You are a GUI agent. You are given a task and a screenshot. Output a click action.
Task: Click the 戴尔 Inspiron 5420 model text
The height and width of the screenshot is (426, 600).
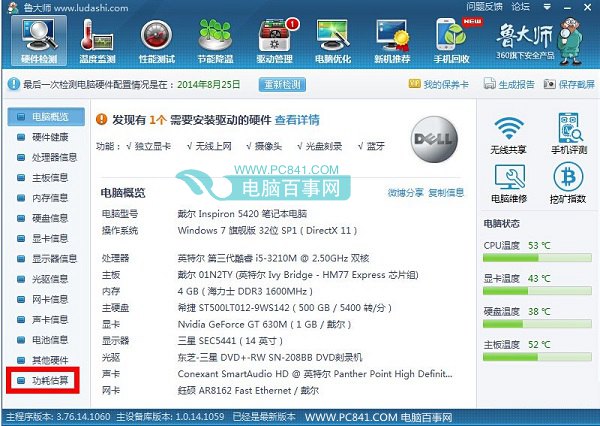coord(242,214)
